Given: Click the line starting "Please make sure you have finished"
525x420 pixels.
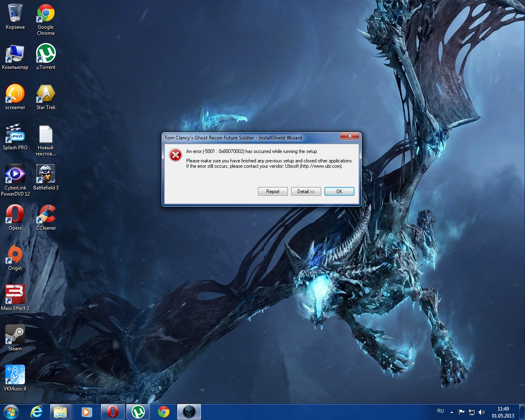Looking at the screenshot, I should click(x=269, y=161).
